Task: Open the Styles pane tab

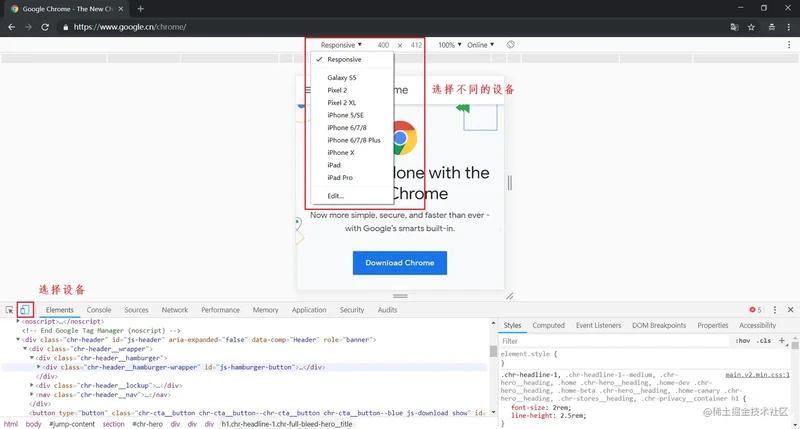Action: pyautogui.click(x=512, y=325)
